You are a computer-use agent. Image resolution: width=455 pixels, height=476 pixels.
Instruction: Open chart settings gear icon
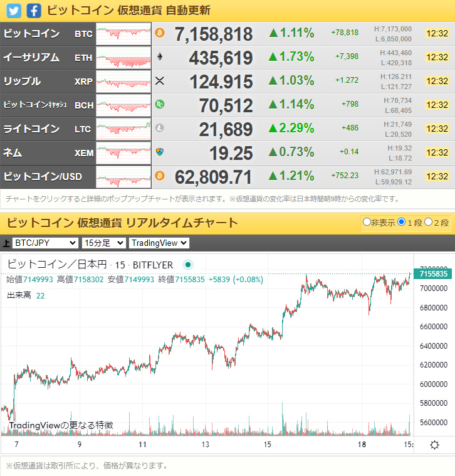tap(434, 445)
